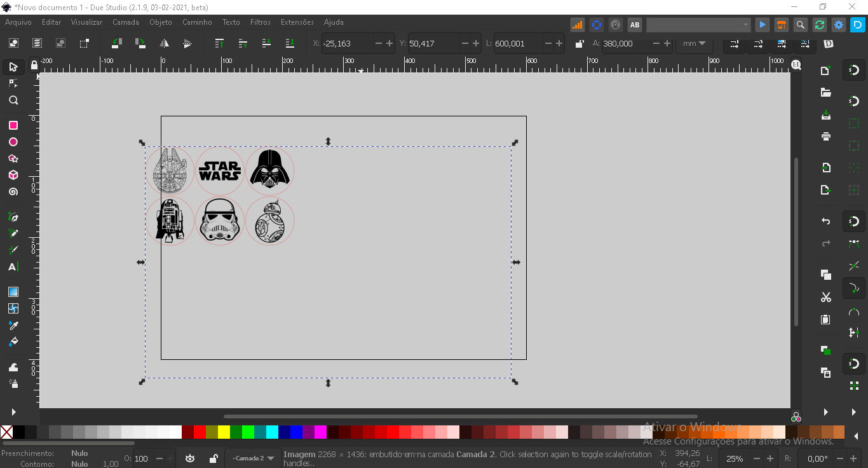Image resolution: width=868 pixels, height=468 pixels.
Task: Toggle the layer lock in status bar
Action: point(214,458)
